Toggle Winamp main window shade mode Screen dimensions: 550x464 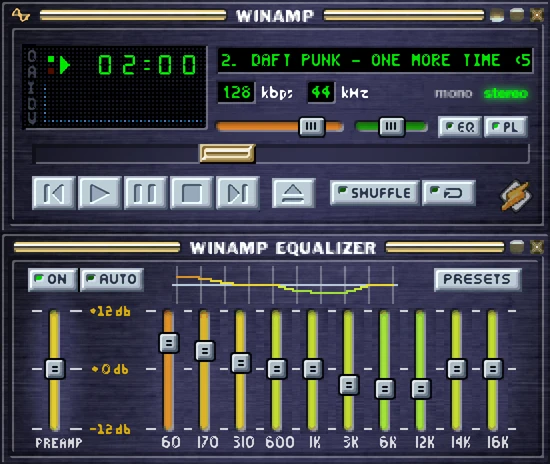point(517,15)
